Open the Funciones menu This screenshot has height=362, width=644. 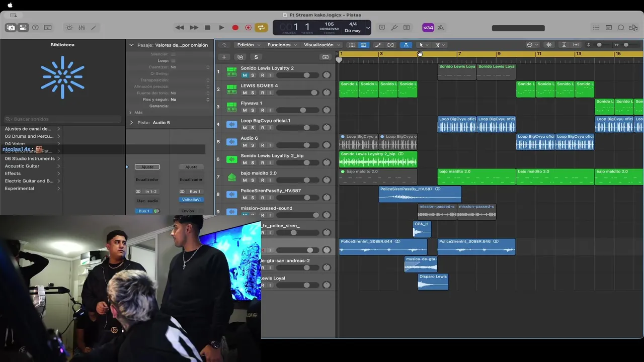(282, 45)
